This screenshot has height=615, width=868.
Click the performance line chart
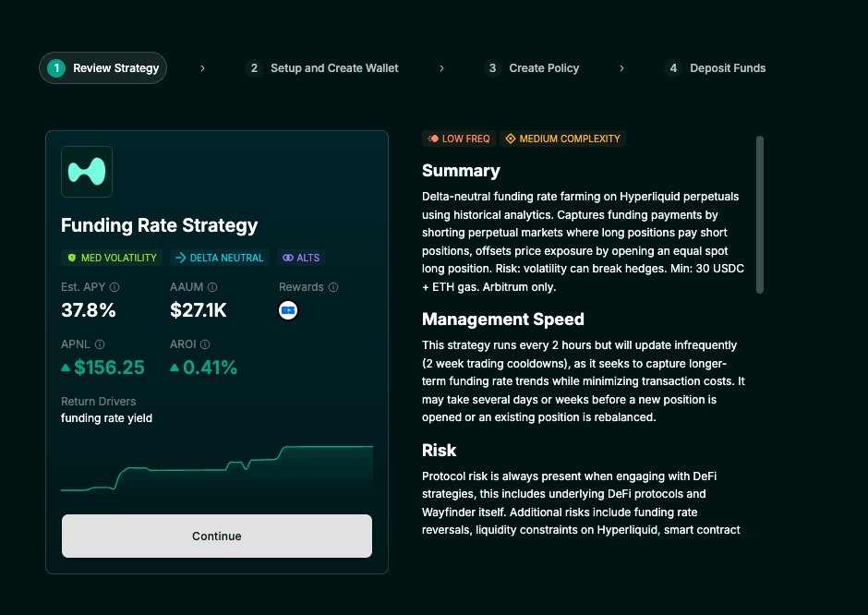(217, 469)
